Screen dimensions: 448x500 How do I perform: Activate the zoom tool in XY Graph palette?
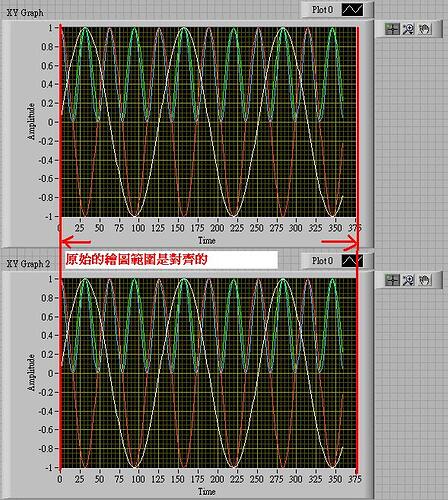(408, 29)
